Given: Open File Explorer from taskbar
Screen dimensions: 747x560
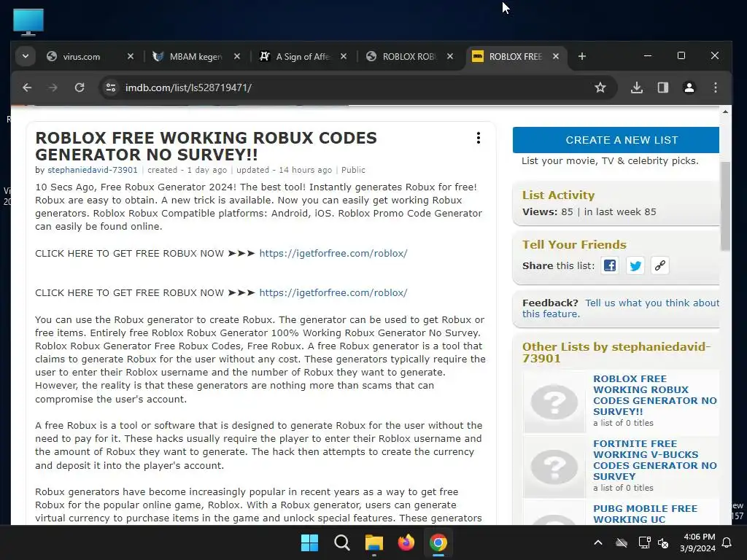Looking at the screenshot, I should click(x=374, y=542).
